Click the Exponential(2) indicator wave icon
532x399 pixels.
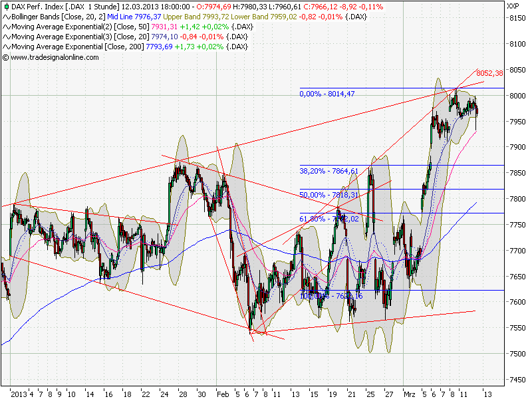click(7, 27)
